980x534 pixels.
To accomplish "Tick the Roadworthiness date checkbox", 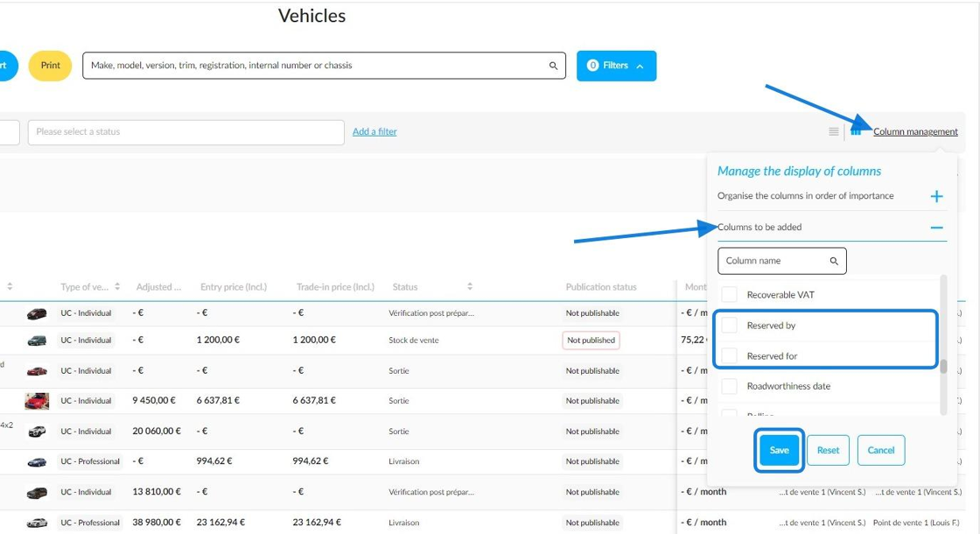I will click(x=730, y=386).
